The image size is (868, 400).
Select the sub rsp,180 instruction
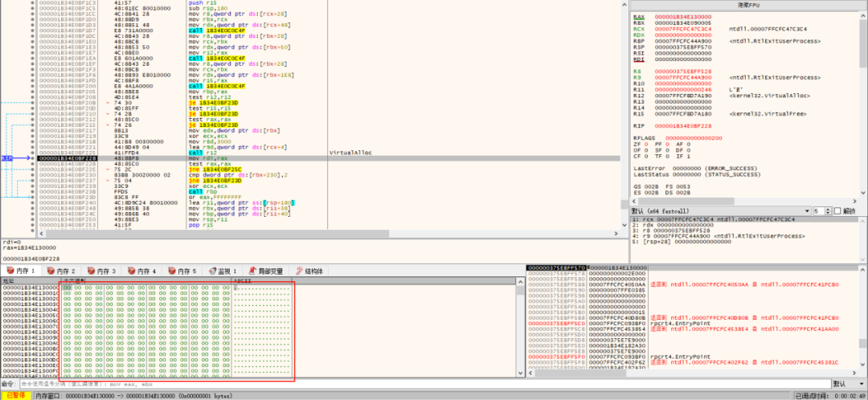[207, 8]
